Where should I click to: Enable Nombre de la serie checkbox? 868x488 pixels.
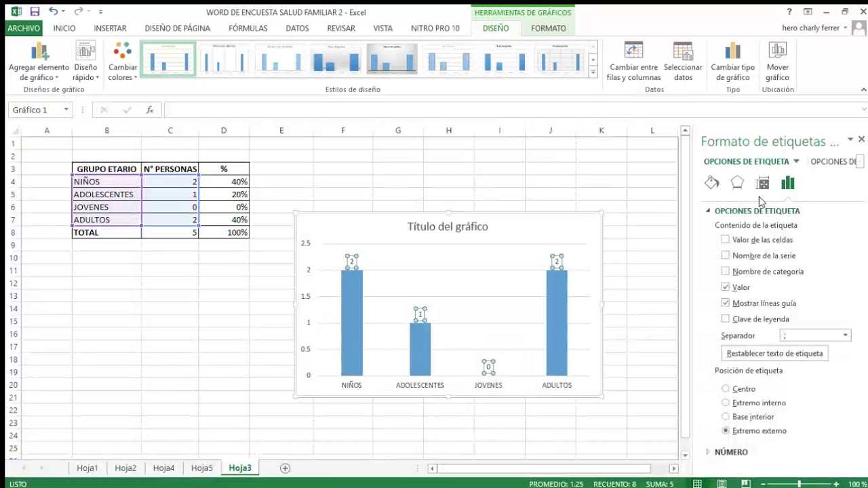tap(726, 256)
